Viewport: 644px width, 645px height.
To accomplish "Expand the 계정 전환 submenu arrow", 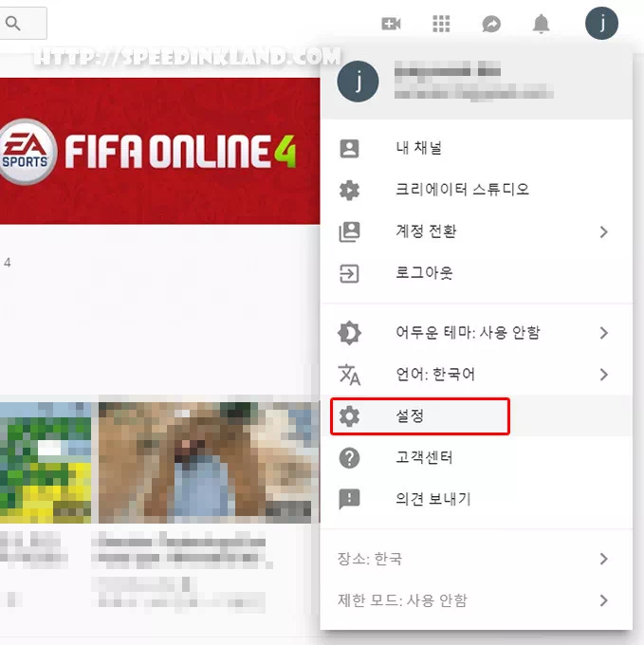I will [604, 231].
